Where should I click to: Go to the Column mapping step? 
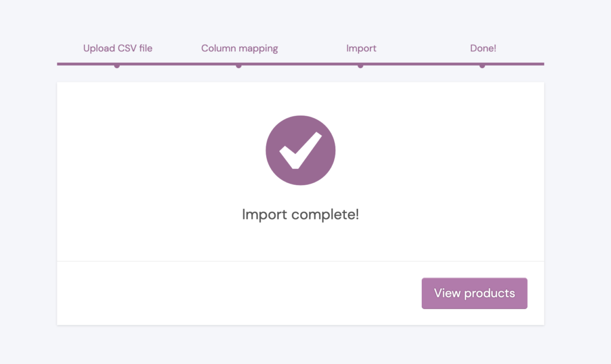(x=239, y=48)
